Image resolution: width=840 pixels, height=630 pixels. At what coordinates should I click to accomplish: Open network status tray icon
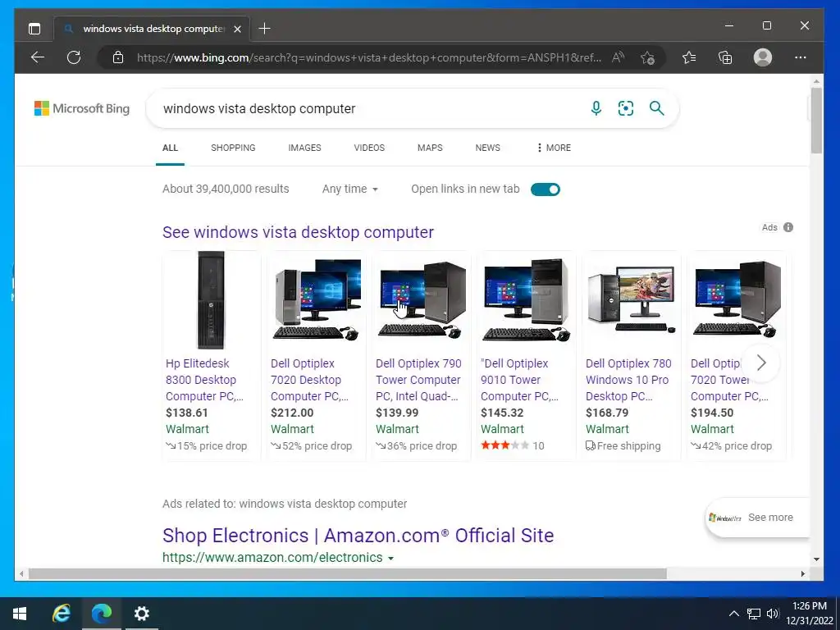tap(754, 614)
